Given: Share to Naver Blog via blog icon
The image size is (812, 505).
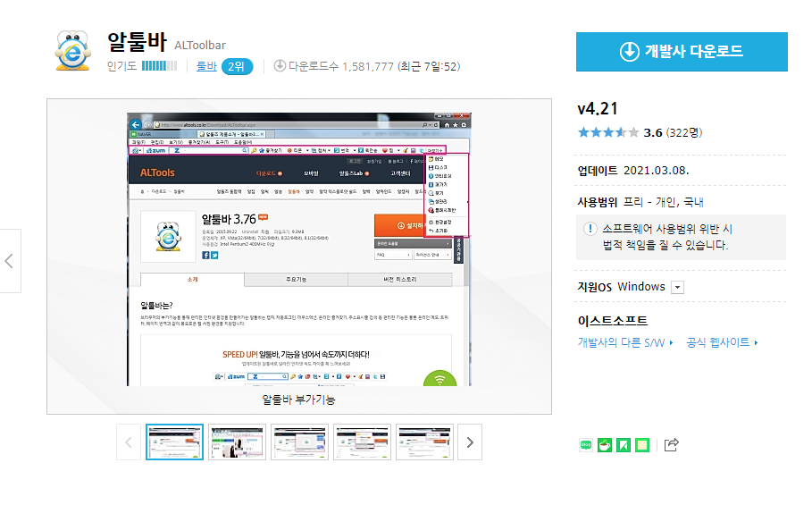Looking at the screenshot, I should pyautogui.click(x=586, y=445).
